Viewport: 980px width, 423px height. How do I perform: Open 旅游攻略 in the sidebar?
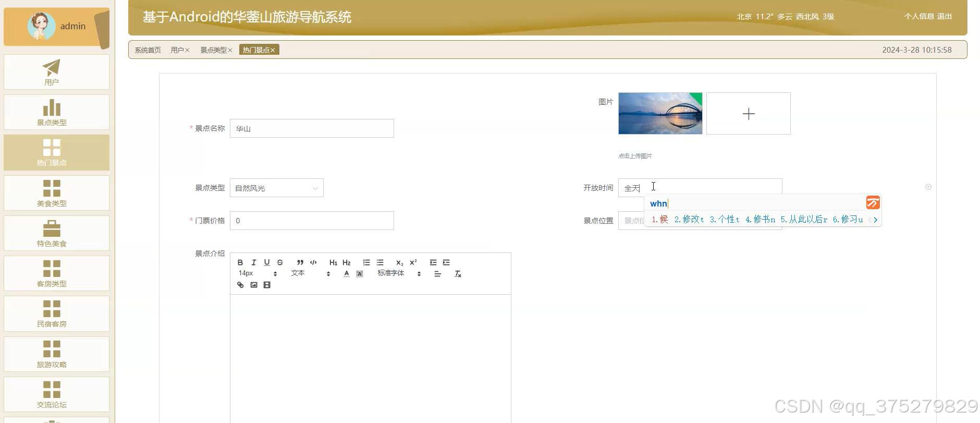(56, 354)
